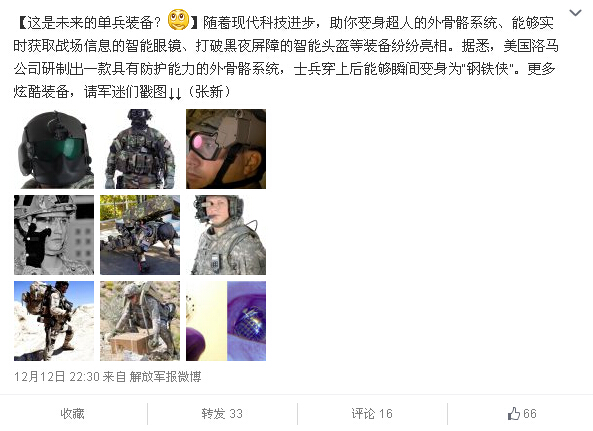Open the black-and-white soldier thumbnail
593x431 pixels.
pyautogui.click(x=54, y=235)
